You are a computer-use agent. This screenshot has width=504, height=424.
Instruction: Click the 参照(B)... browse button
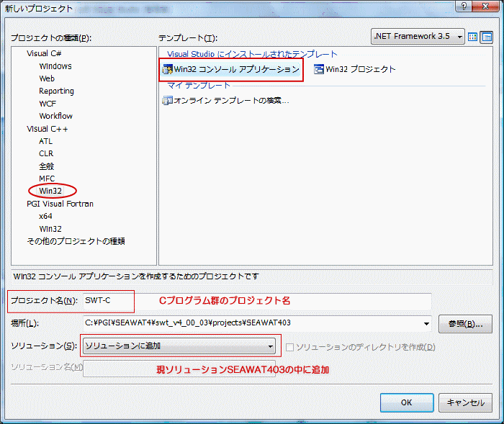coord(465,324)
